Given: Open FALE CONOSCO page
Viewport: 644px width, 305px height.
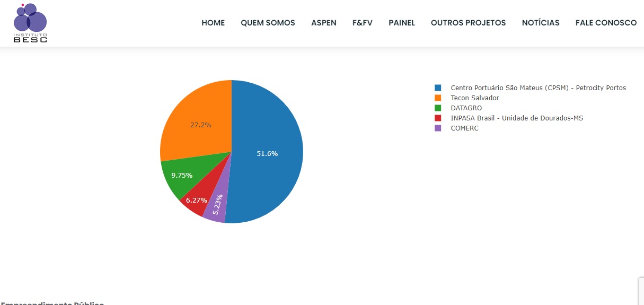Looking at the screenshot, I should [x=606, y=23].
